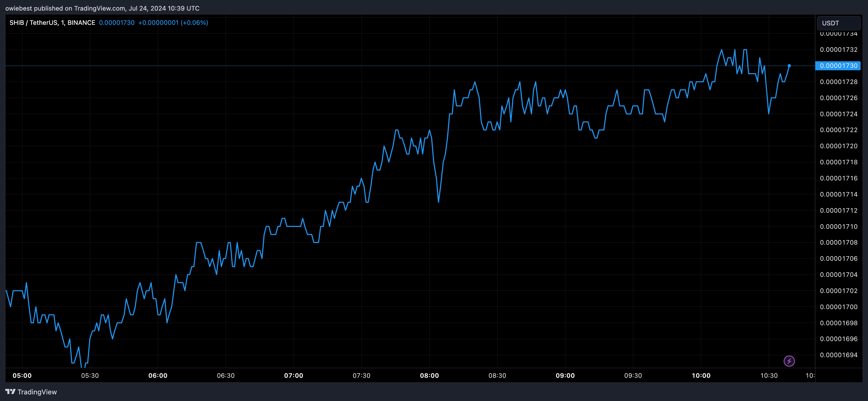Click the 05:30 time axis label

[x=90, y=375]
